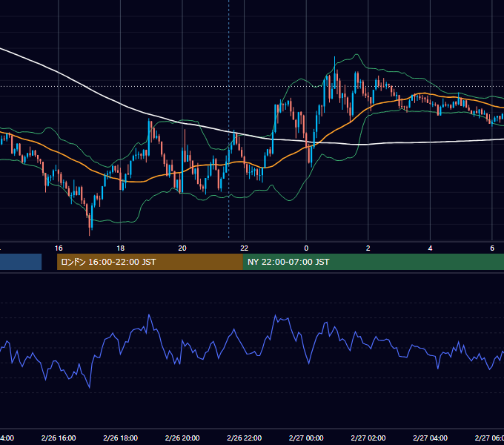Click the 2/27 00:00 time label
Image resolution: width=504 pixels, height=445 pixels.
[306, 438]
